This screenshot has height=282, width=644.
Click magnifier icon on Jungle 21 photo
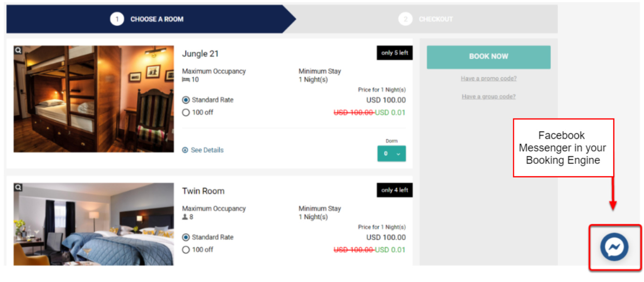pos(18,50)
